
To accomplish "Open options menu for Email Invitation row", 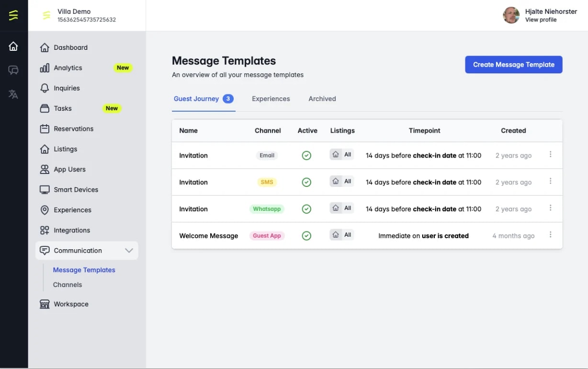I will tap(550, 154).
